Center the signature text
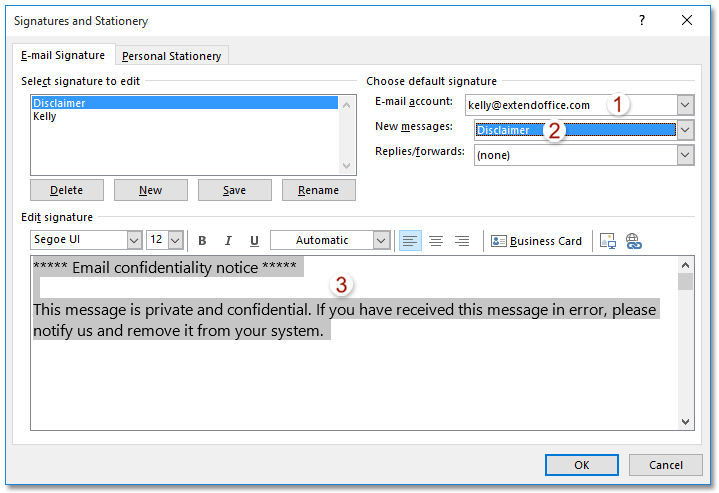 436,241
